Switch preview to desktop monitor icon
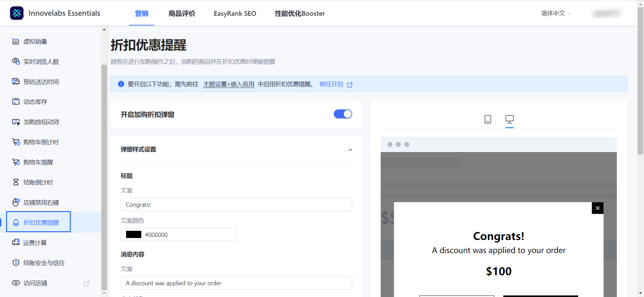Viewport: 644px width, 297px height. (x=509, y=119)
